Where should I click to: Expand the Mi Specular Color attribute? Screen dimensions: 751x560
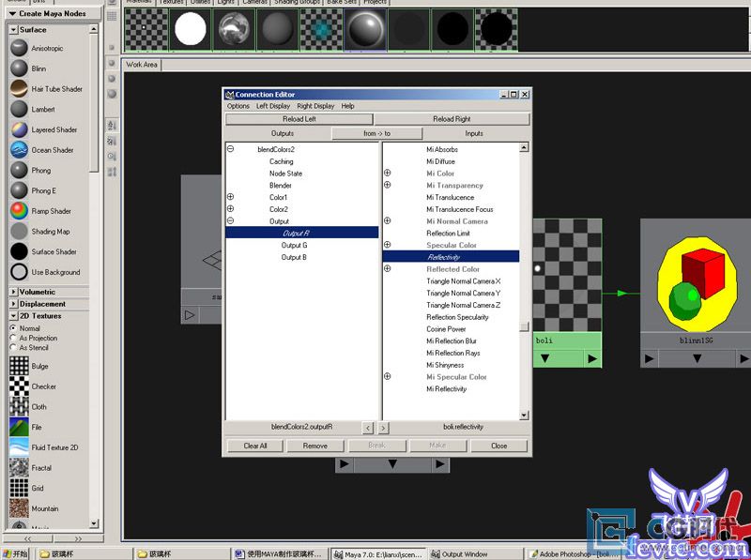(x=387, y=376)
